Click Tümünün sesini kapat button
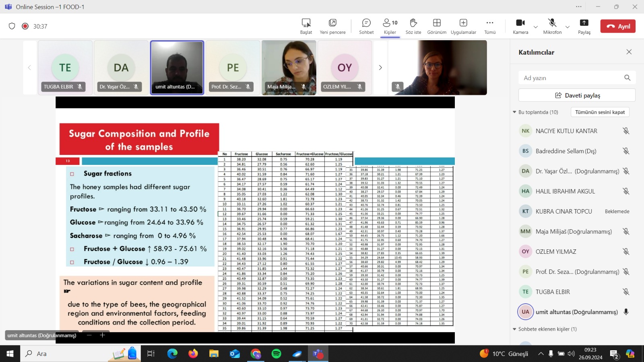The image size is (644, 362). coord(600,112)
